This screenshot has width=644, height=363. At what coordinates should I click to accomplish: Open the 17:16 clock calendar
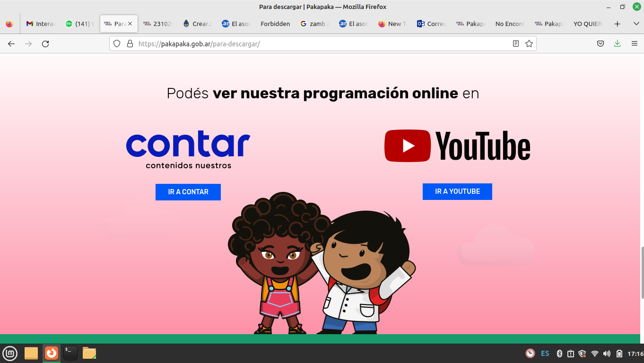point(635,354)
